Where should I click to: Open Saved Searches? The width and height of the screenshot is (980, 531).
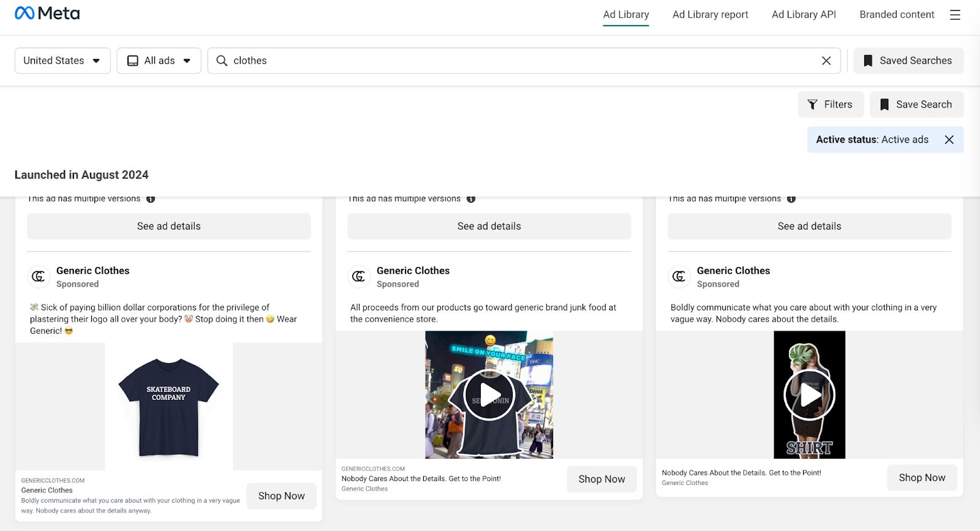[x=908, y=61]
